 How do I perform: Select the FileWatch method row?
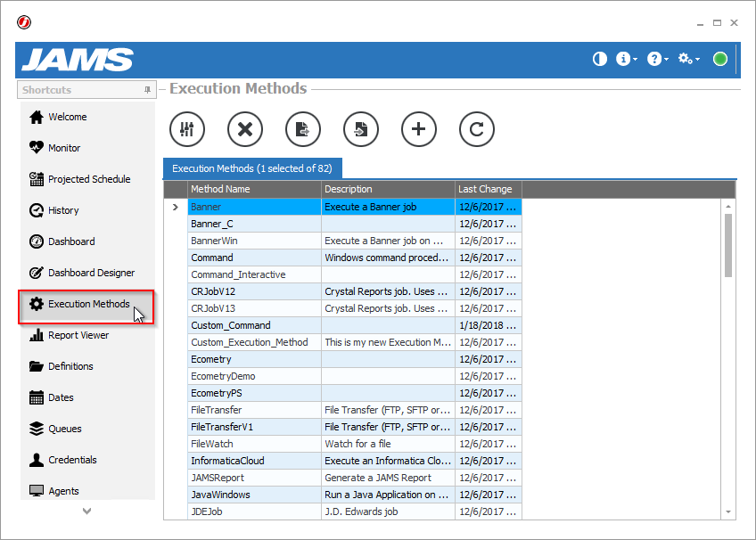pyautogui.click(x=355, y=444)
